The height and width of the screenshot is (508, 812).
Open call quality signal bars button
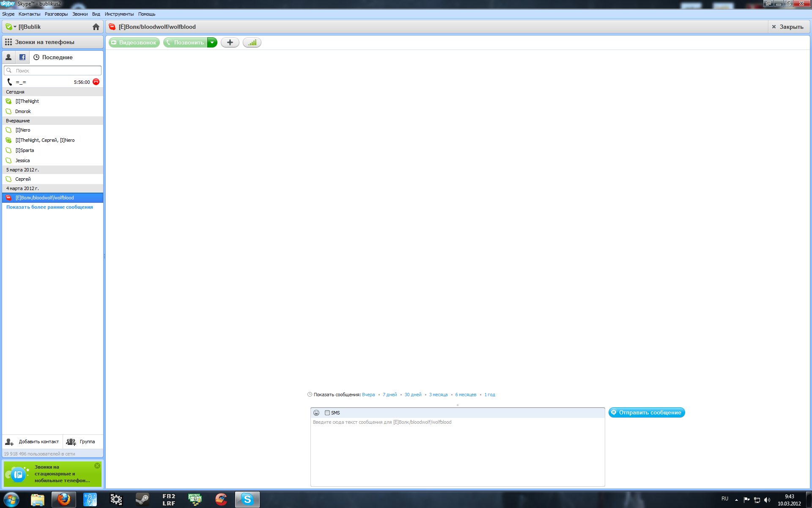(x=252, y=42)
